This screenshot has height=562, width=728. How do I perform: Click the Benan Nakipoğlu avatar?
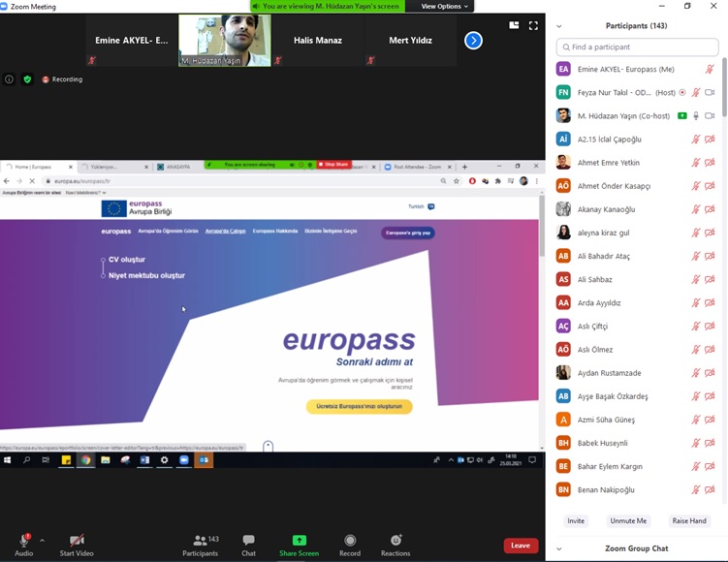pyautogui.click(x=563, y=489)
